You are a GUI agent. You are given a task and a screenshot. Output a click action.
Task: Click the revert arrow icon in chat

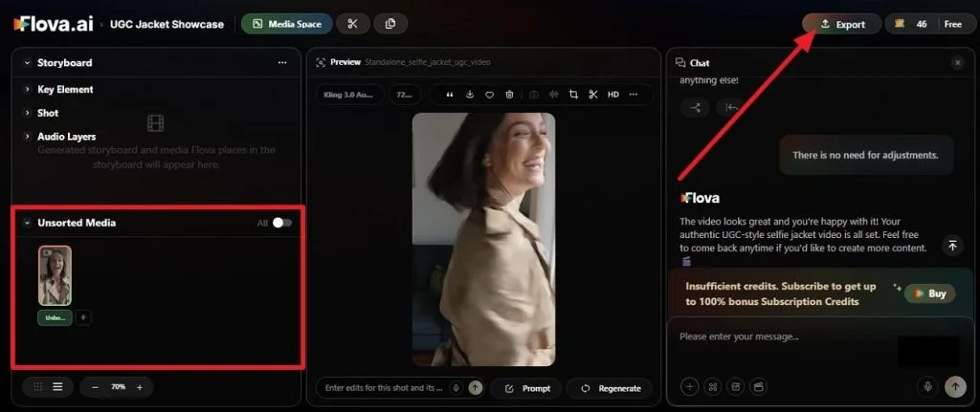coord(731,108)
